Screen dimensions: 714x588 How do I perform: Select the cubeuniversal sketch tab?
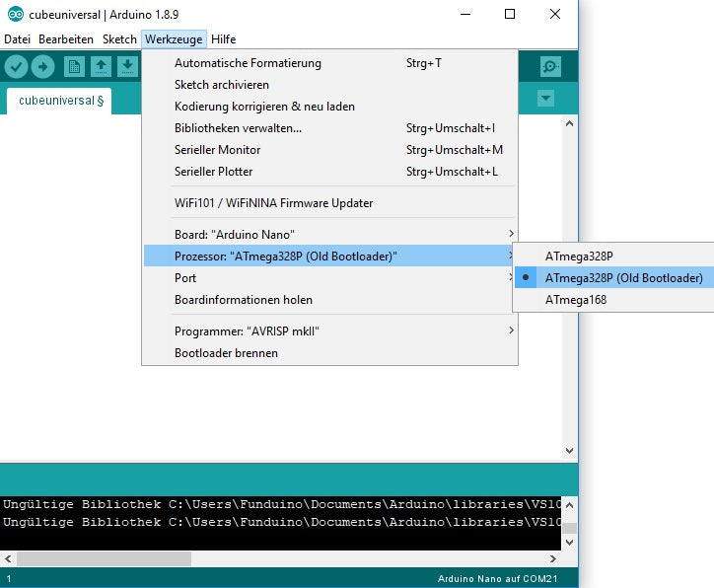[x=61, y=101]
